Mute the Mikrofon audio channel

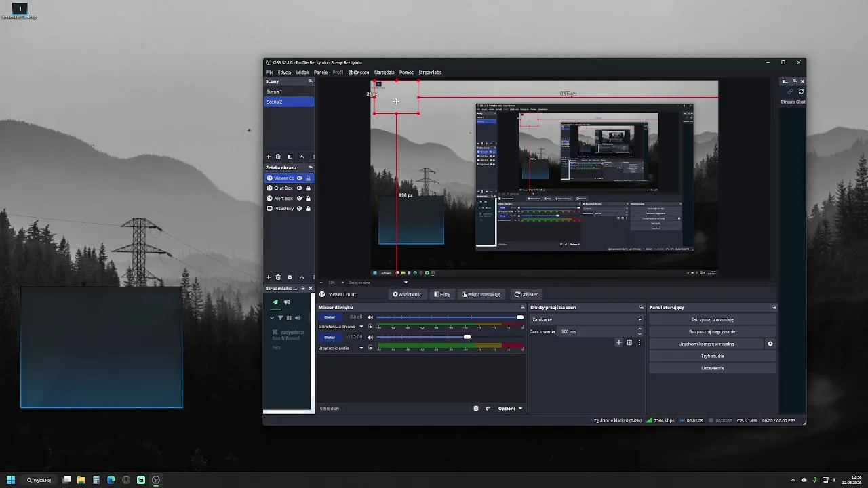(370, 317)
